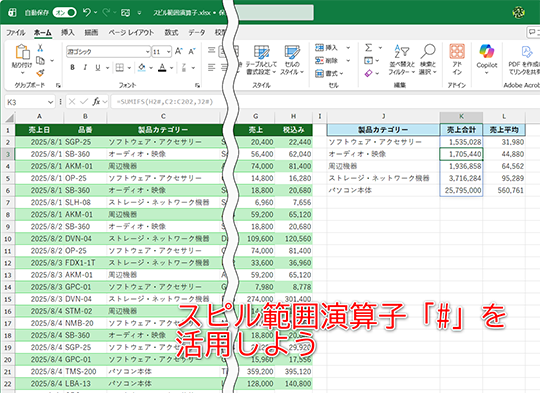Click the Format Painter brush icon

coord(41,73)
